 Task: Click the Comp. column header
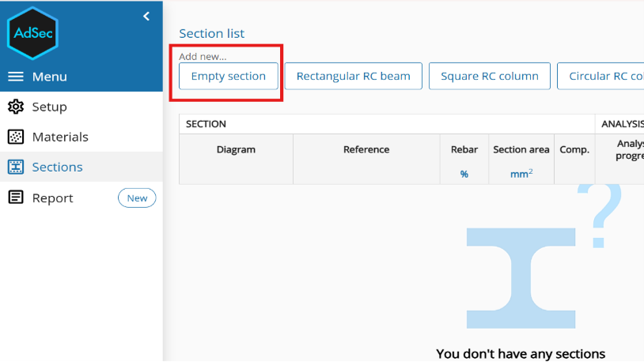[x=574, y=150]
